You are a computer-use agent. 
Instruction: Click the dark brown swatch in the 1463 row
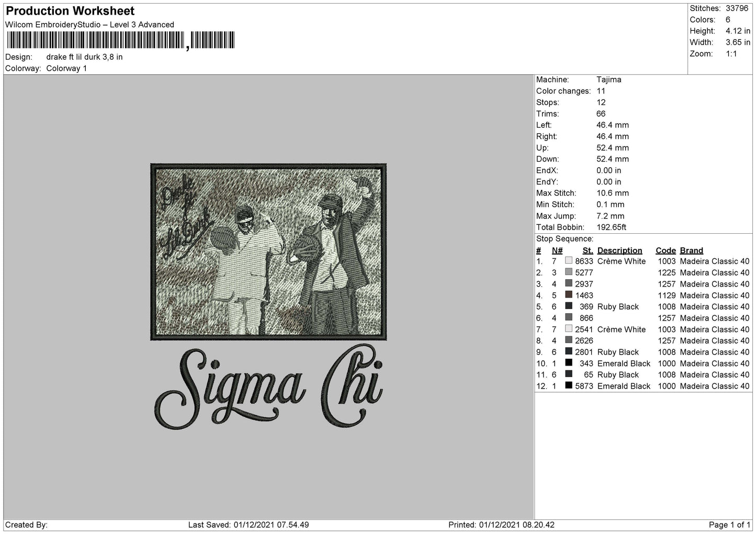569,295
